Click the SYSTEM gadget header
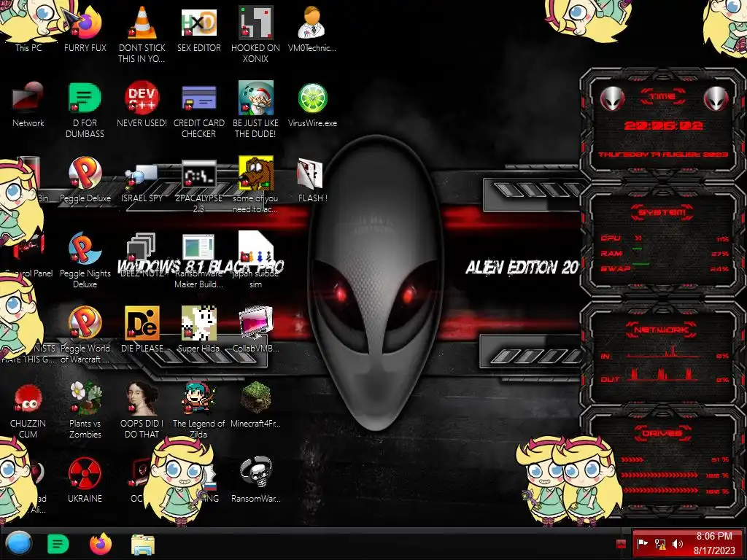The image size is (747, 560). click(662, 212)
